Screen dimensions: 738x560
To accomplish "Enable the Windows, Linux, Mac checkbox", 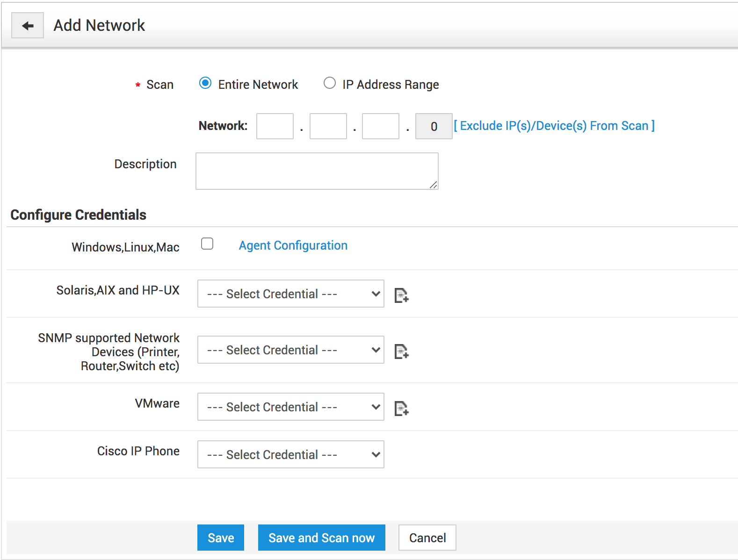I will coord(207,244).
